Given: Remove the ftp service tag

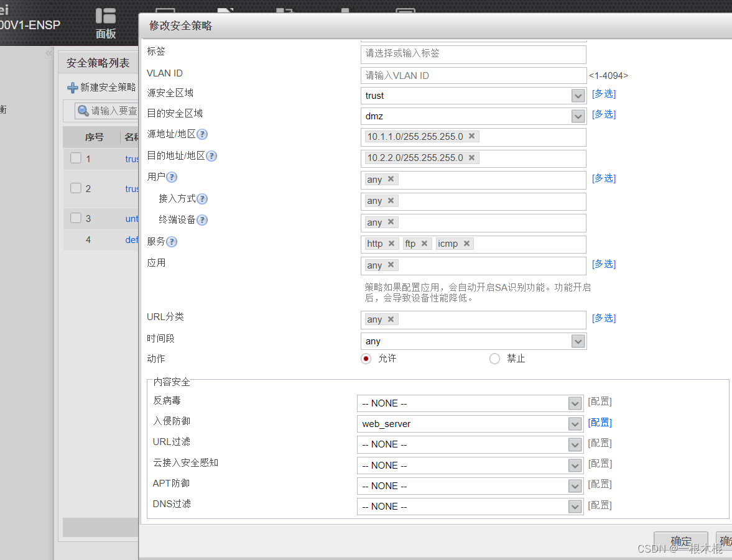Looking at the screenshot, I should click(424, 243).
